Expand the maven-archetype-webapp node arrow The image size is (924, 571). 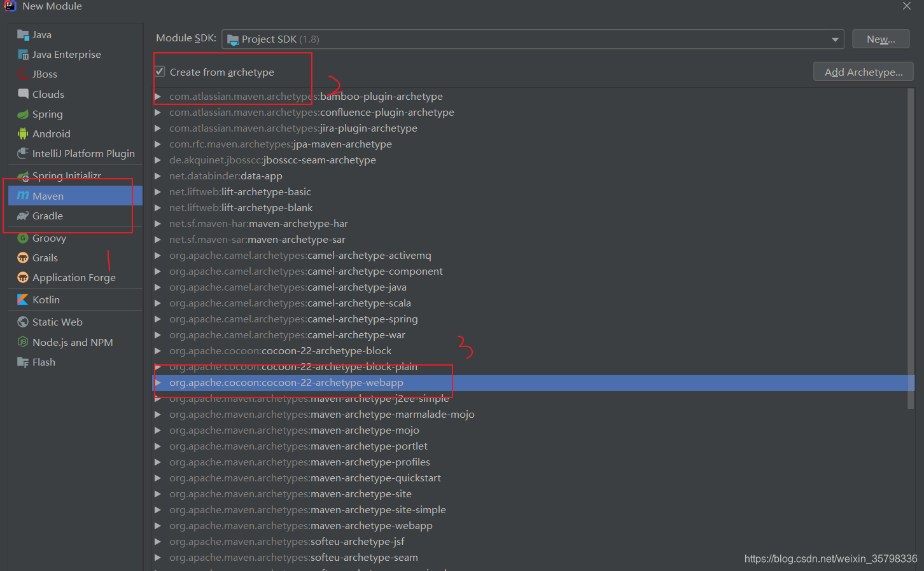point(158,526)
